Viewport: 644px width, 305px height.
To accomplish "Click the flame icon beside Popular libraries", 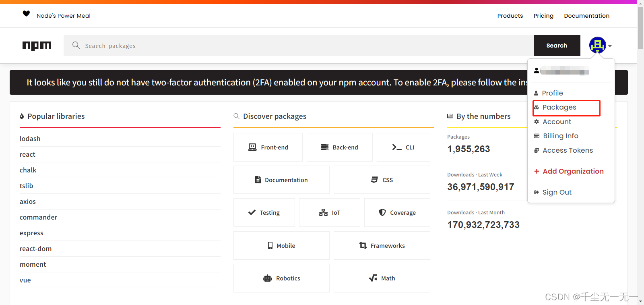I will pos(22,116).
